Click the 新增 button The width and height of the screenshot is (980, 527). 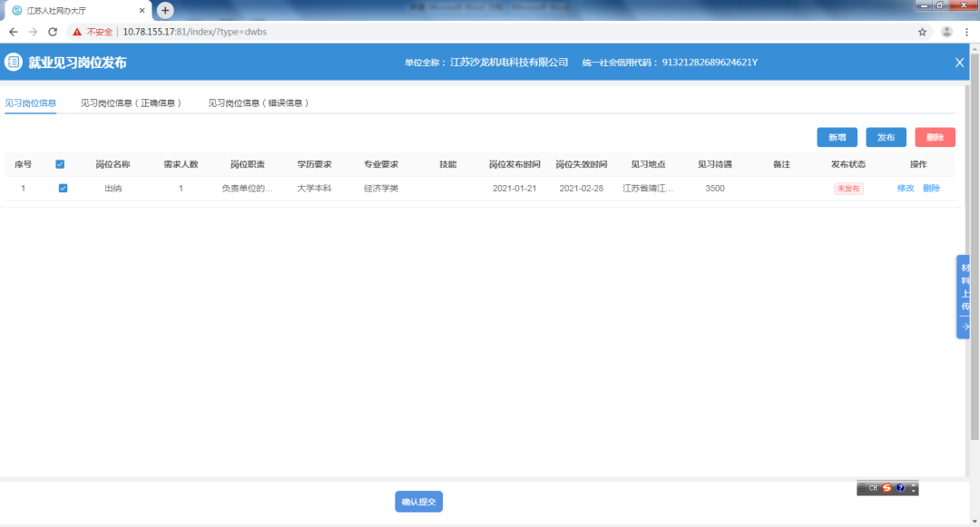[x=837, y=138]
